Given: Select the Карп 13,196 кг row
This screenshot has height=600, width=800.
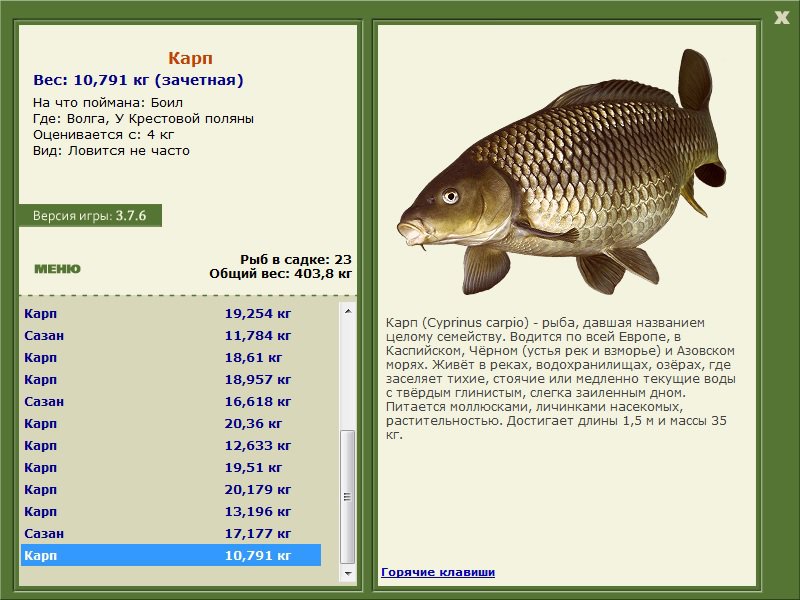Looking at the screenshot, I should pos(171,511).
